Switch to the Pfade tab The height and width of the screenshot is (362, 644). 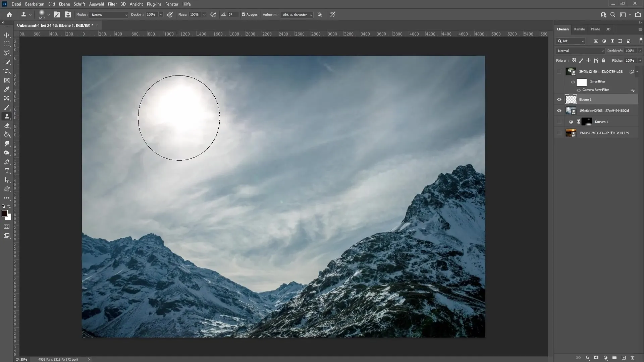tap(595, 29)
